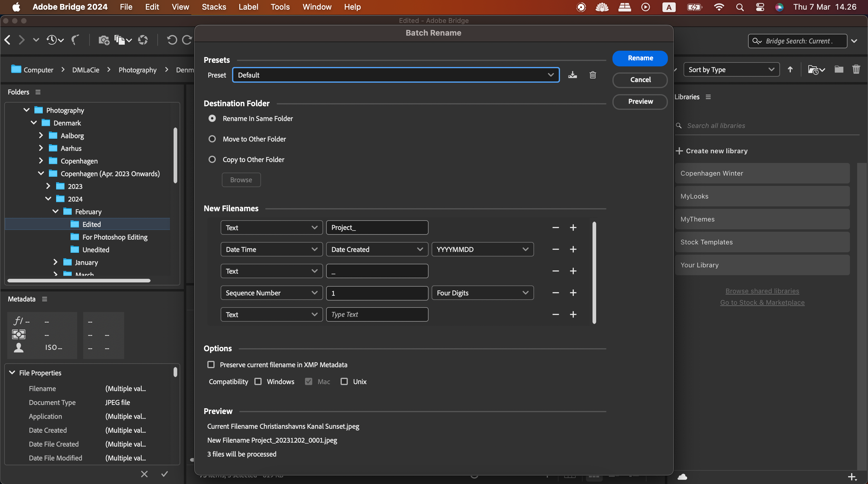Open the Stacks menu
This screenshot has width=868, height=484.
point(214,7)
